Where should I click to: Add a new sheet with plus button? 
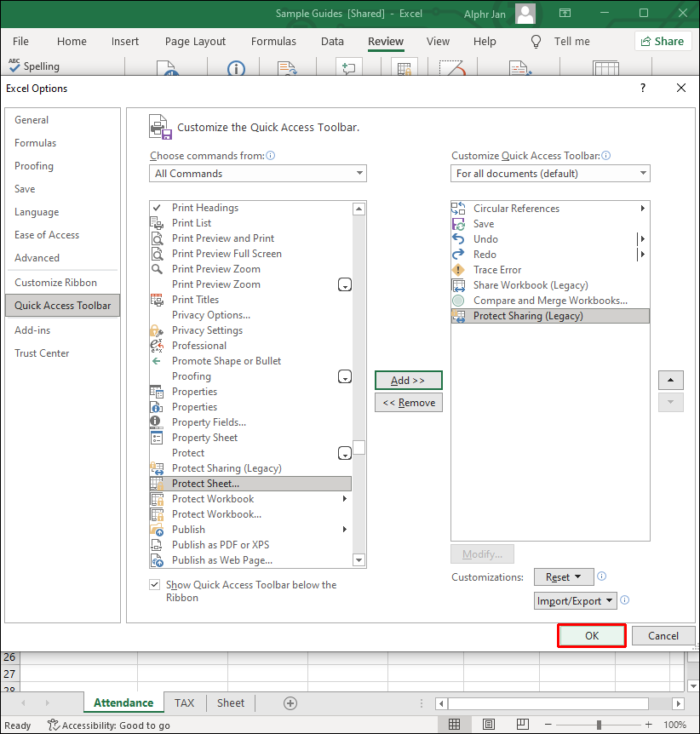tap(290, 703)
